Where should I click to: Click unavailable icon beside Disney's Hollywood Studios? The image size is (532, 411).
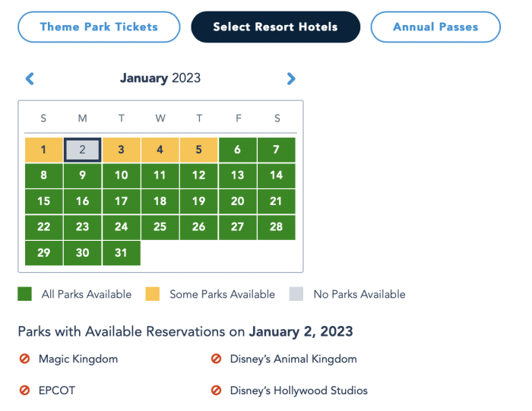216,390
